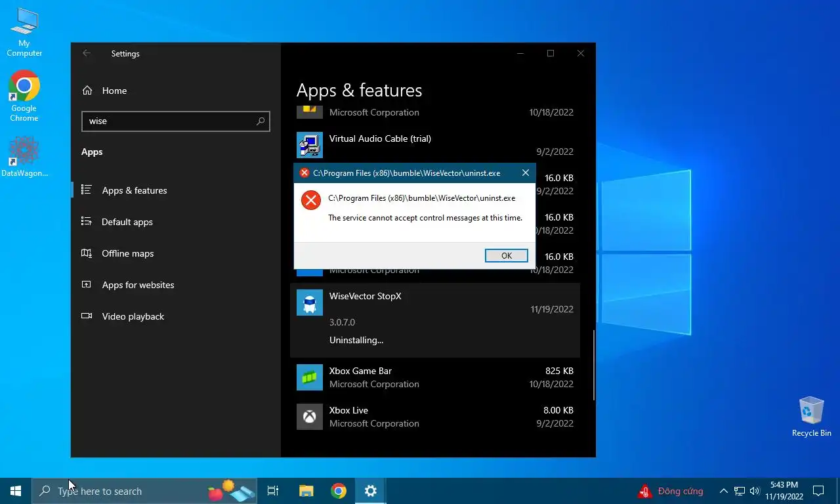840x504 pixels.
Task: Click the Home house icon
Action: [x=87, y=91]
